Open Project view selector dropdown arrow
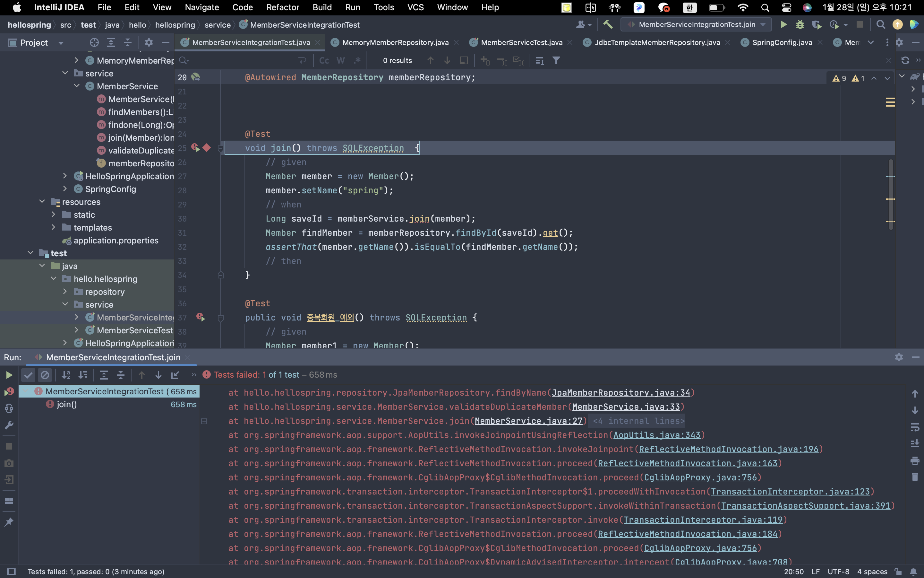The height and width of the screenshot is (578, 924). pos(61,43)
